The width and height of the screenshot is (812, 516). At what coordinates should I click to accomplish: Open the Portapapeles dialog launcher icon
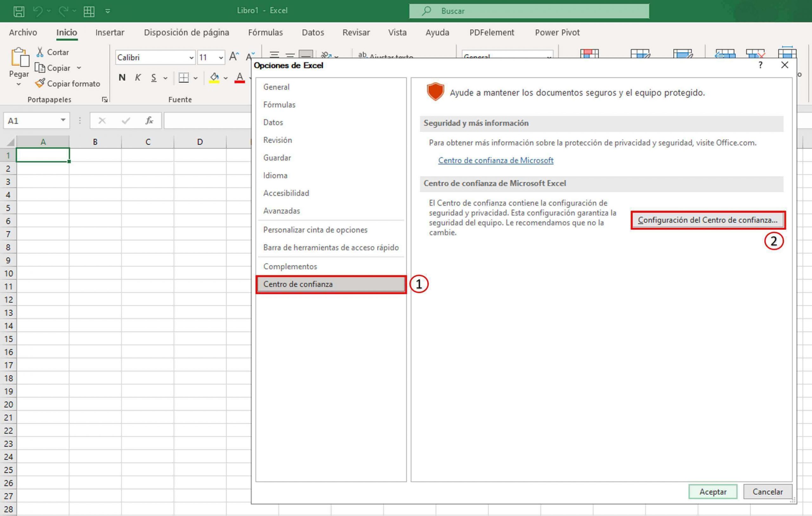(105, 99)
